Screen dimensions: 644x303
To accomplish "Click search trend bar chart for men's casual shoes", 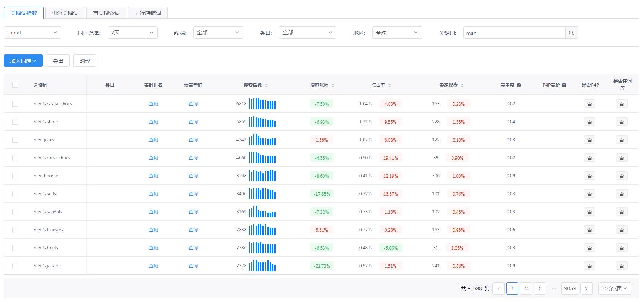I will (262, 103).
